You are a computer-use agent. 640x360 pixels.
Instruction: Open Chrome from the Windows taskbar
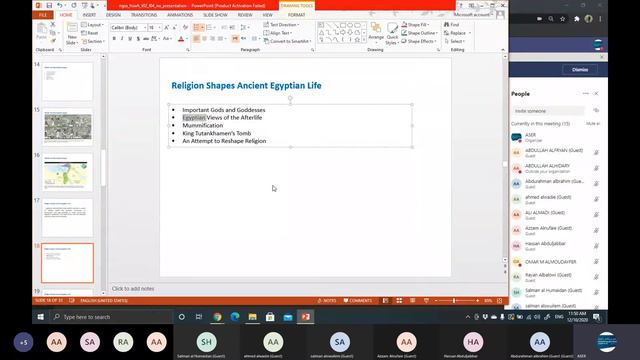click(x=217, y=317)
